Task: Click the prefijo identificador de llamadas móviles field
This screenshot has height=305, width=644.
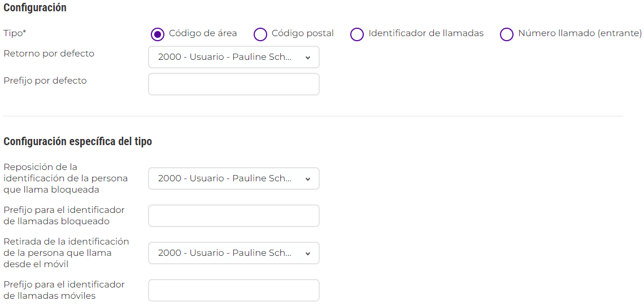Action: (233, 290)
